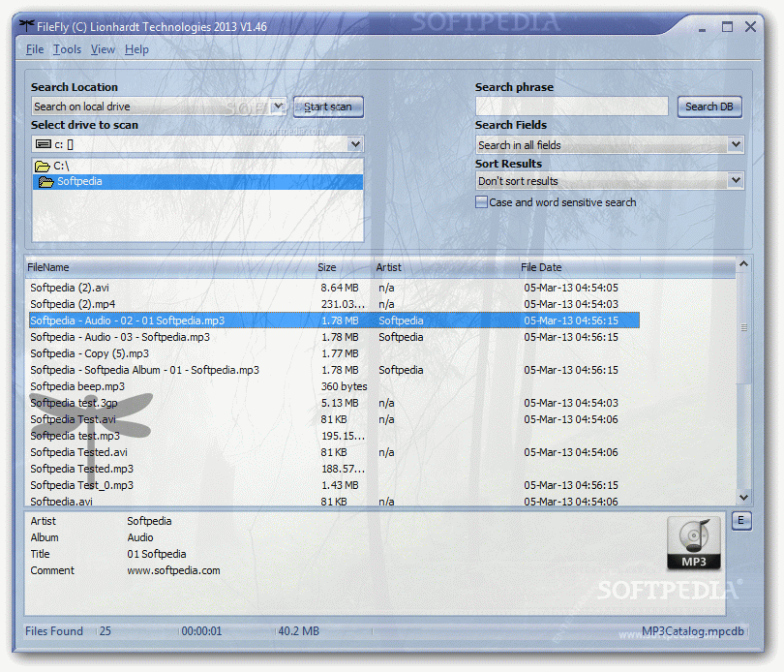Viewport: 784px width, 672px height.
Task: Sort by FileName column header
Action: click(170, 267)
